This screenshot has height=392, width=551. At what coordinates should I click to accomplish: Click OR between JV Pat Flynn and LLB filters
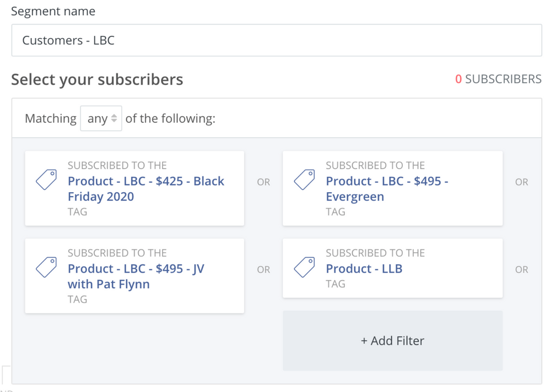tap(263, 269)
